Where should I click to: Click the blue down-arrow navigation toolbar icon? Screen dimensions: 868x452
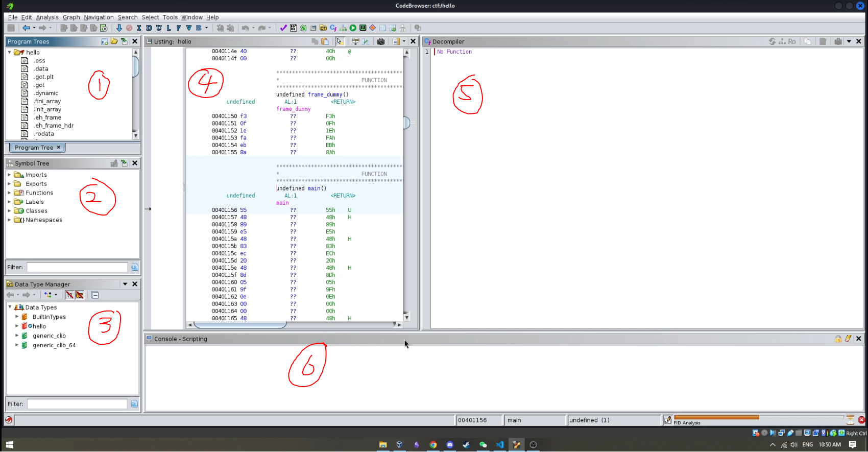tap(119, 28)
